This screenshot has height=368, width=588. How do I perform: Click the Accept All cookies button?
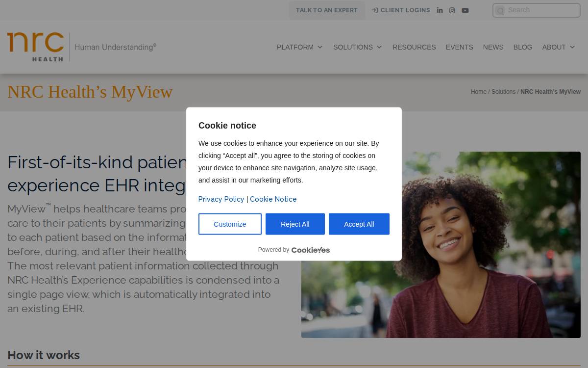tap(359, 224)
